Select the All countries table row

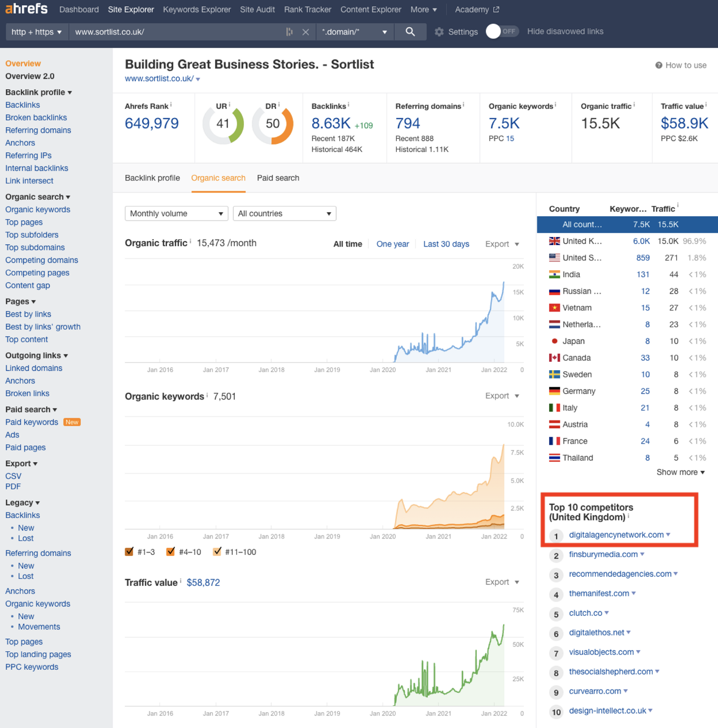click(x=627, y=224)
